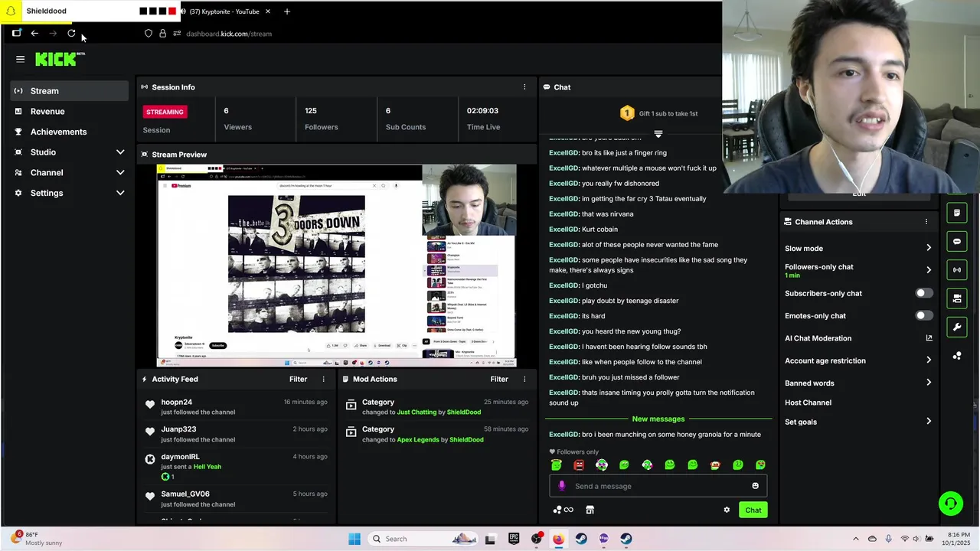Open Account age restriction chevron
This screenshot has width=980, height=551.
(929, 360)
